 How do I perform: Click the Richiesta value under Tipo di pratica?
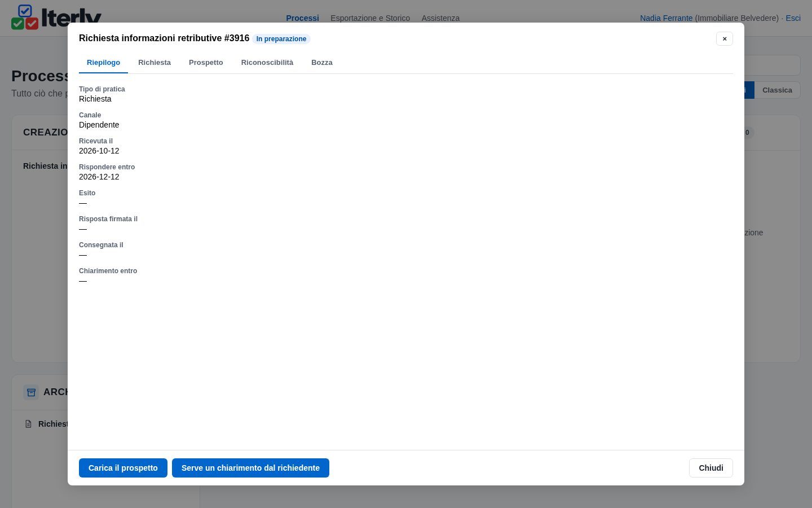pyautogui.click(x=95, y=99)
